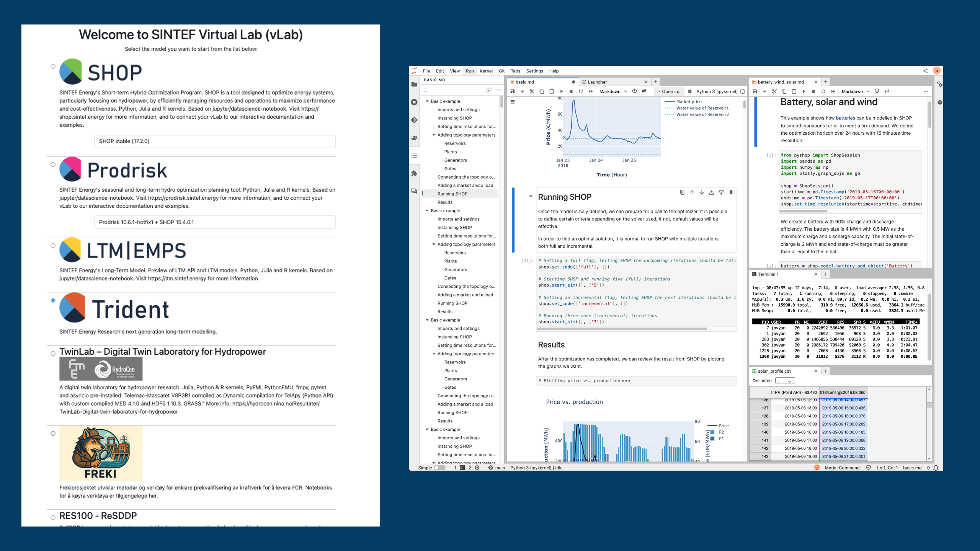Open the Extension Manager puzzle icon

[415, 174]
